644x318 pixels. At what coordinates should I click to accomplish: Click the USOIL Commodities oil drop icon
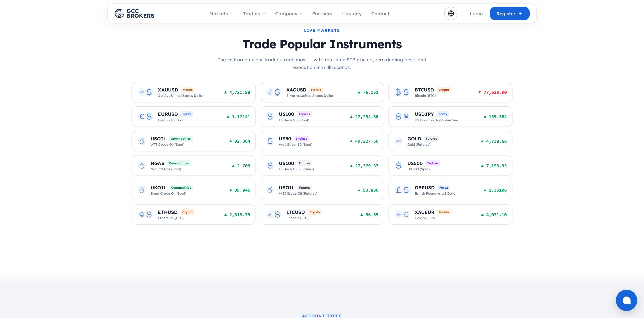coord(142,141)
